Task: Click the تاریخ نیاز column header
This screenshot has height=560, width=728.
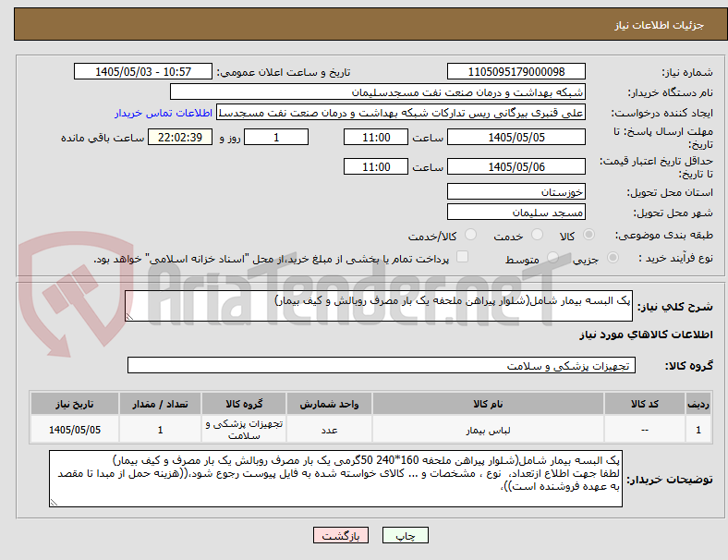Action: click(75, 404)
